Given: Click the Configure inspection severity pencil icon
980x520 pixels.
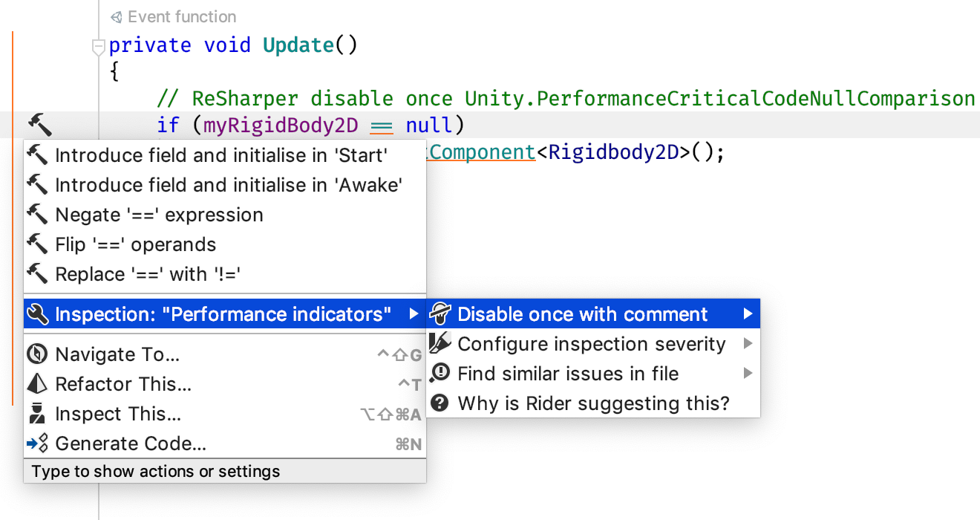Looking at the screenshot, I should [x=440, y=343].
